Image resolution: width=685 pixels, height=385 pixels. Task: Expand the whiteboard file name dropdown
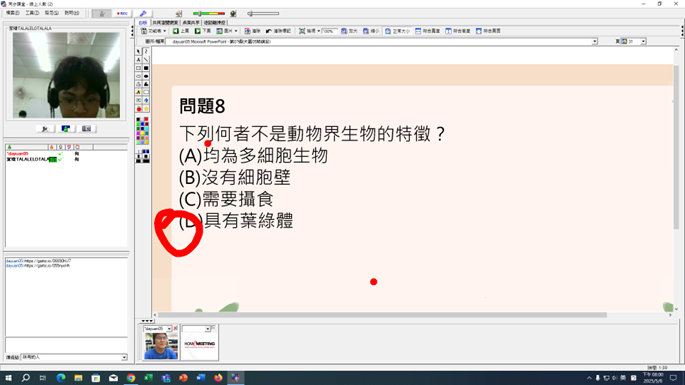click(x=595, y=42)
